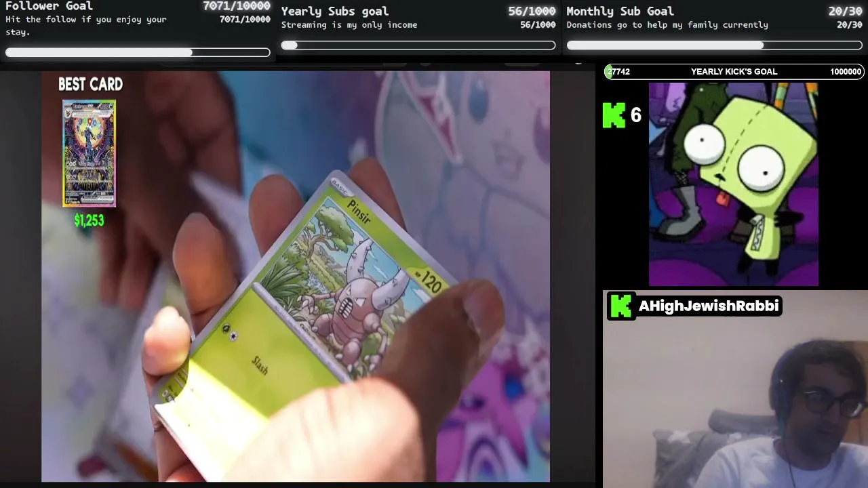
Task: Click the Slash attack name on the card
Action: coord(260,365)
